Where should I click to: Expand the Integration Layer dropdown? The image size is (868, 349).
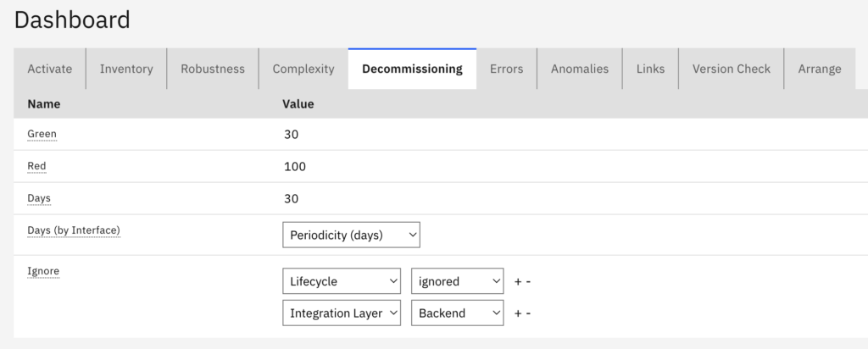[342, 313]
